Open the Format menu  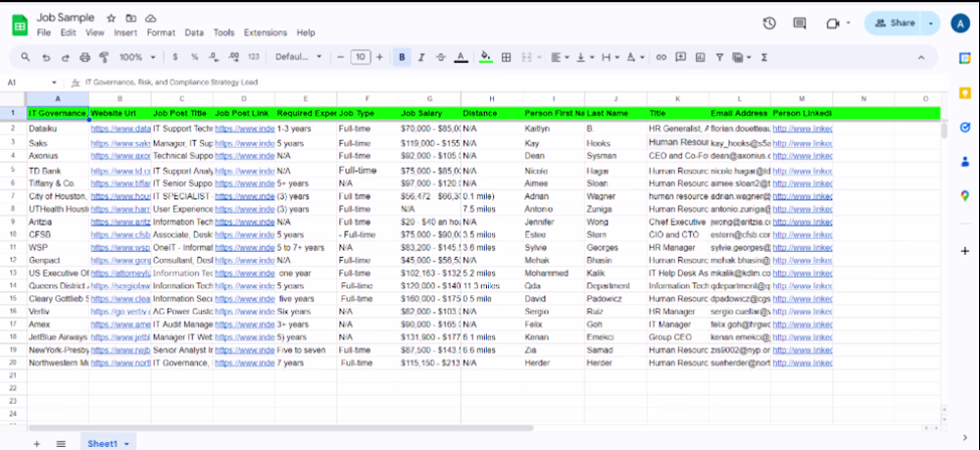click(x=161, y=32)
